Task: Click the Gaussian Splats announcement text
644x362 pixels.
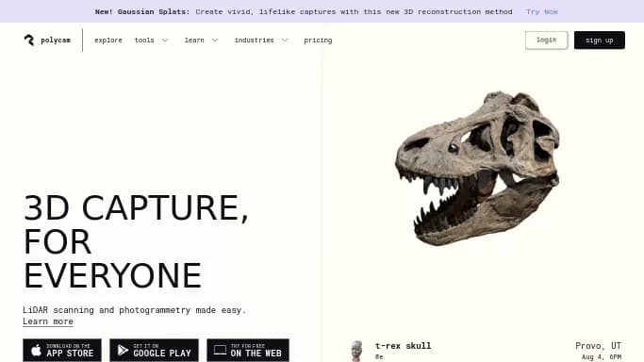Action: point(304,11)
